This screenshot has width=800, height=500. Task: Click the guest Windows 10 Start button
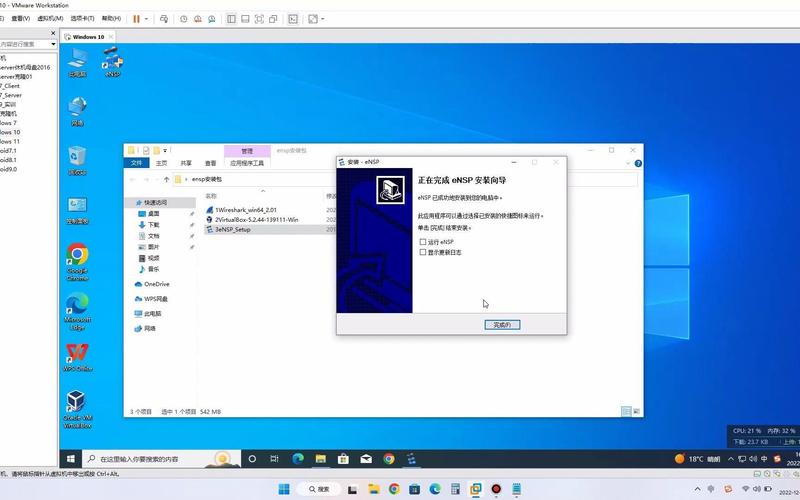71,459
